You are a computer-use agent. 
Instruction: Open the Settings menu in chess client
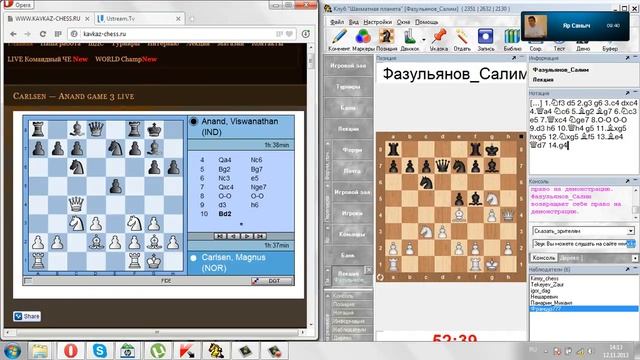378,22
